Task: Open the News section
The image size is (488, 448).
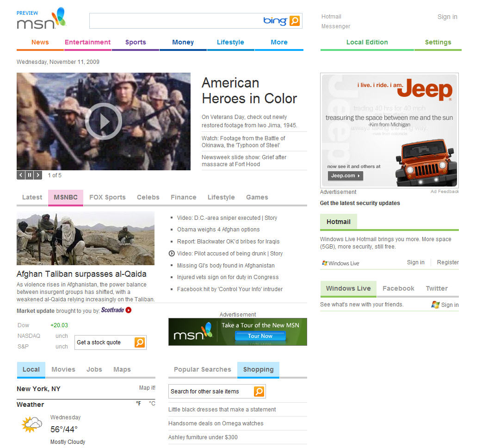Action: (x=40, y=42)
